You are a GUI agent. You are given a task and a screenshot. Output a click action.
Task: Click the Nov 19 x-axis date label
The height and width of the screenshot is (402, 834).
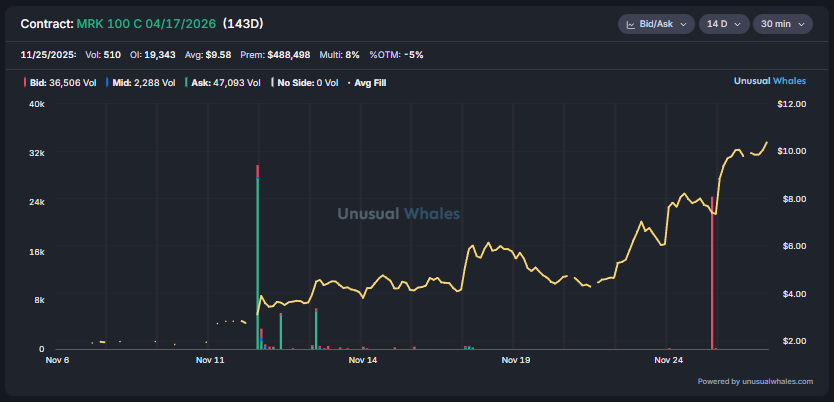[x=514, y=359]
